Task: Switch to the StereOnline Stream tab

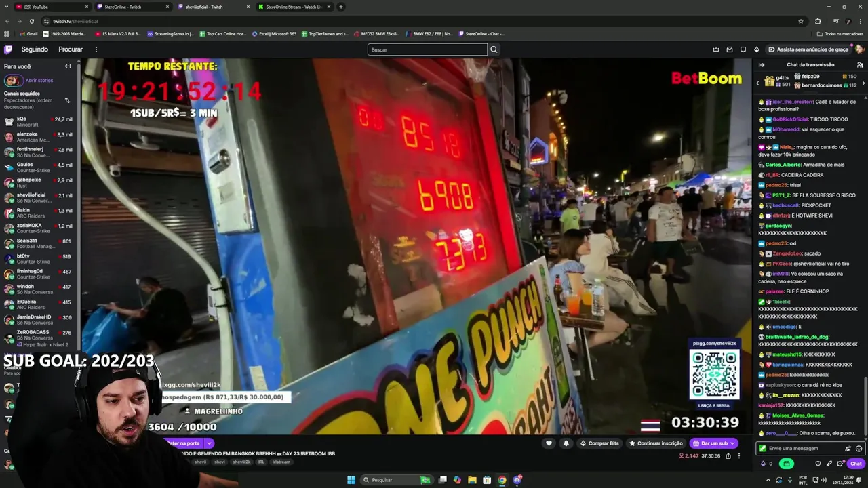Action: (295, 7)
